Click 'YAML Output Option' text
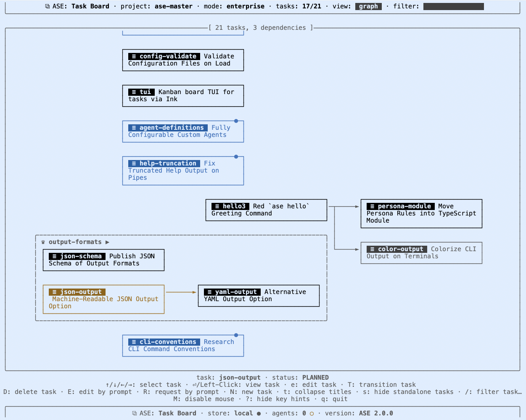 pyautogui.click(x=238, y=299)
